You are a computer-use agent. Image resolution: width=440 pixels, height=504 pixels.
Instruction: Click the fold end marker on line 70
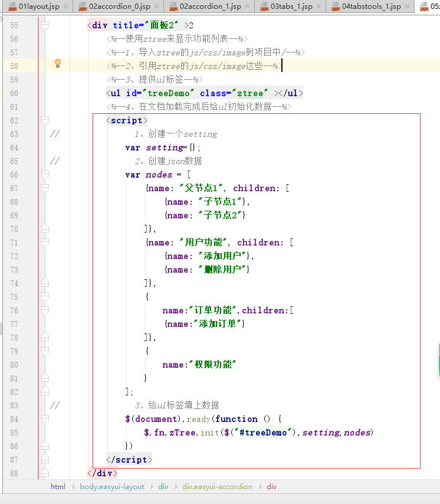tap(45, 228)
